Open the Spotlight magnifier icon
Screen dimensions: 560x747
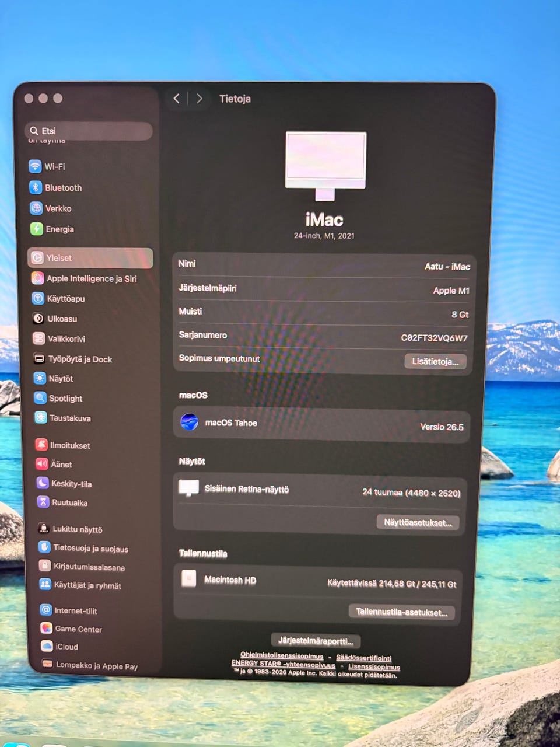coord(40,398)
